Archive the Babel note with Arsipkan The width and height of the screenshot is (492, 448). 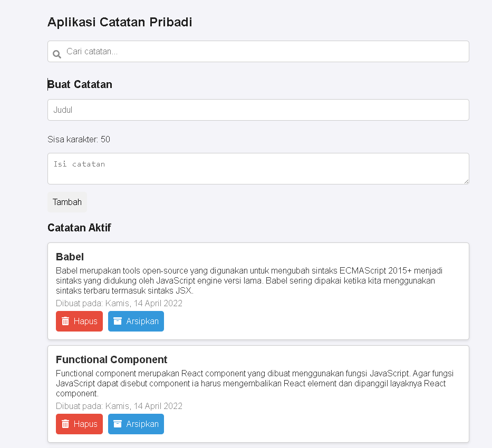point(136,321)
